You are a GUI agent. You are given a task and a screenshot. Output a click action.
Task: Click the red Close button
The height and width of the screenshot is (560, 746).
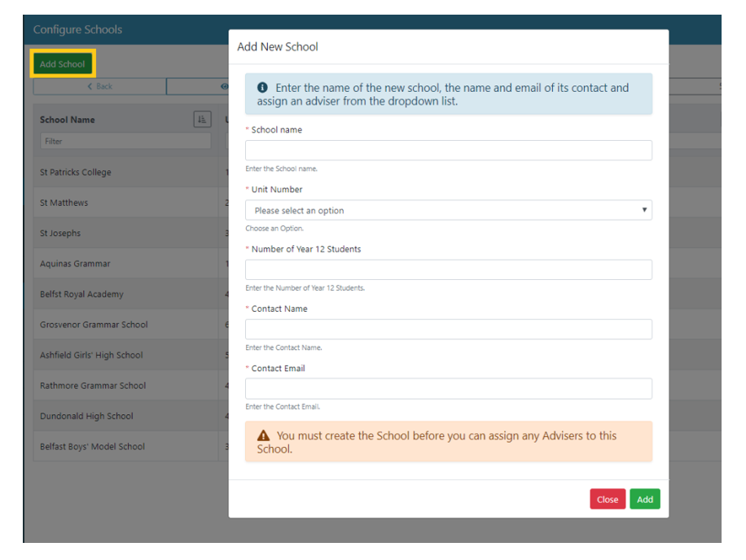point(608,499)
